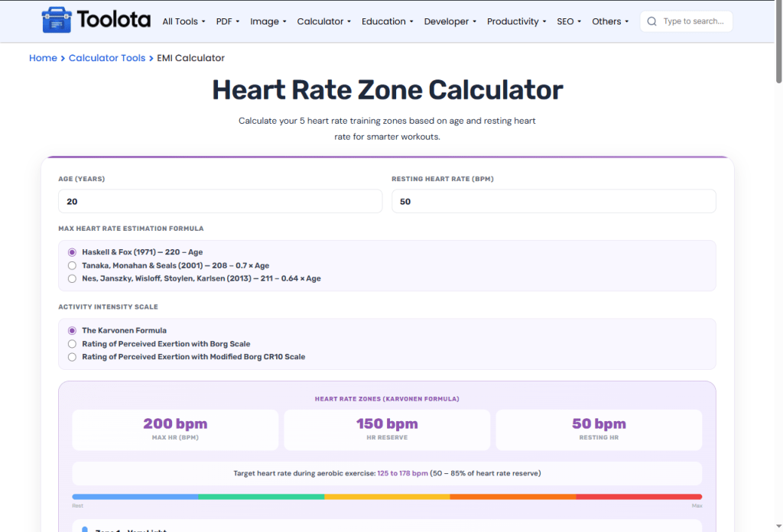Click the scrollbar down arrow
Image resolution: width=783 pixels, height=532 pixels.
(778, 527)
